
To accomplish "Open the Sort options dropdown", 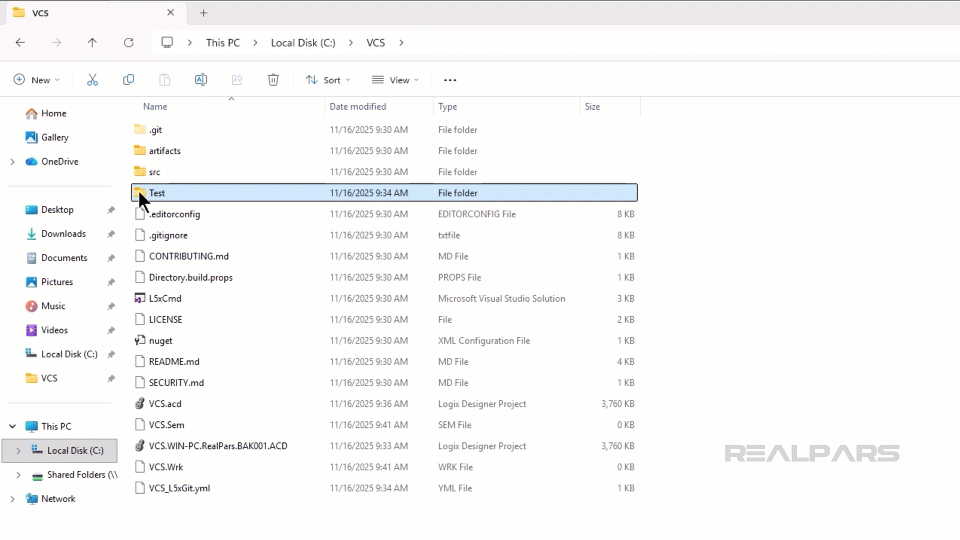I will (x=328, y=80).
